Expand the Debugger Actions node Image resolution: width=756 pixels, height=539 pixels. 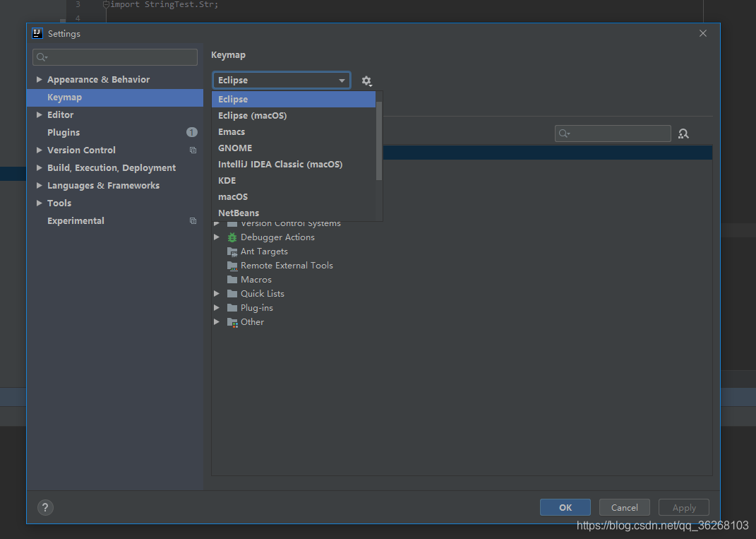click(217, 237)
